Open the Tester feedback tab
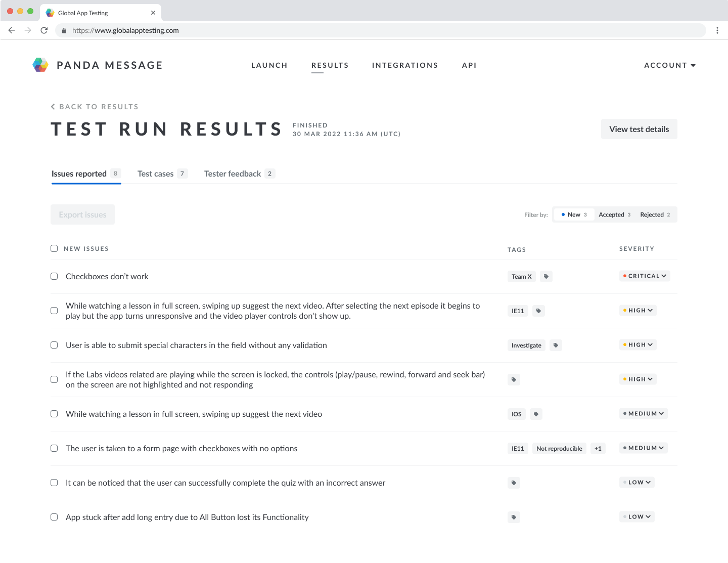The width and height of the screenshot is (728, 563). click(x=240, y=174)
